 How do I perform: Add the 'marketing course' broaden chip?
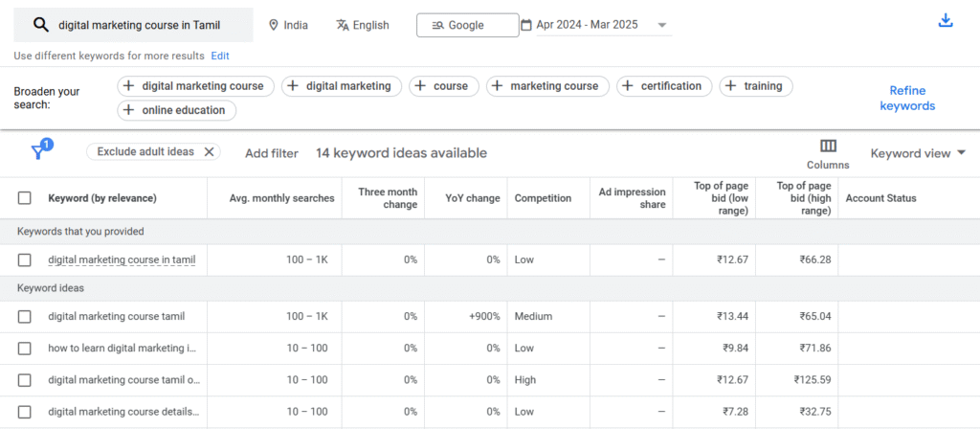click(x=547, y=86)
